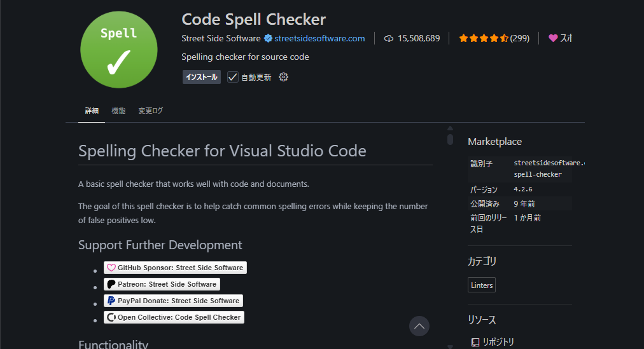This screenshot has width=644, height=349.
Task: Click the リソース heading
Action: pos(482,320)
